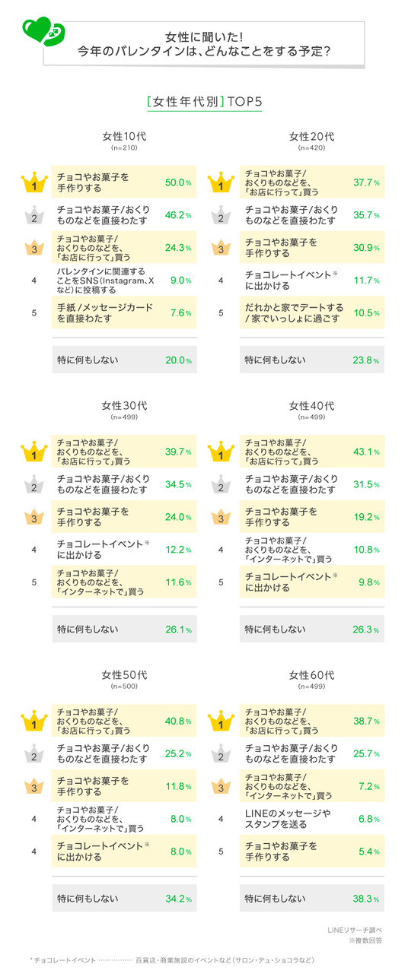Click the gold crown in 女性10代
This screenshot has width=408, height=980.
point(34,183)
